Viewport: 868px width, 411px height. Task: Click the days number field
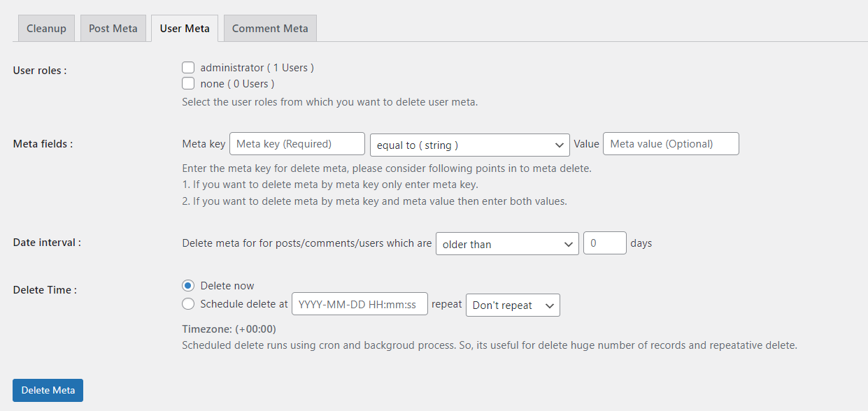click(604, 243)
